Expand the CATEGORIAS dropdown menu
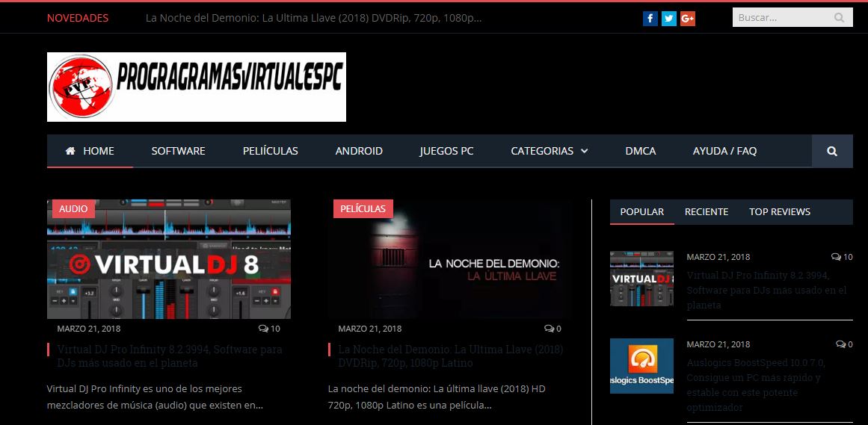This screenshot has width=868, height=425. (550, 151)
